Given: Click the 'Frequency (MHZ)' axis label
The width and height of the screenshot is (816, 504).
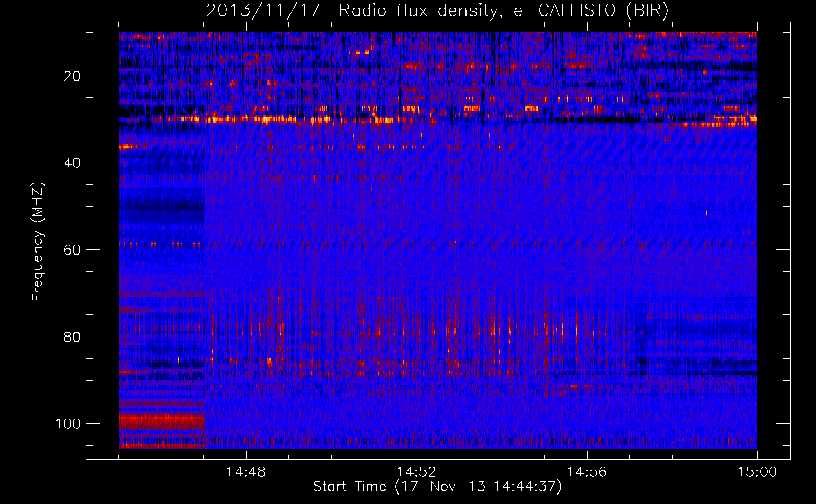Looking at the screenshot, I should (38, 242).
